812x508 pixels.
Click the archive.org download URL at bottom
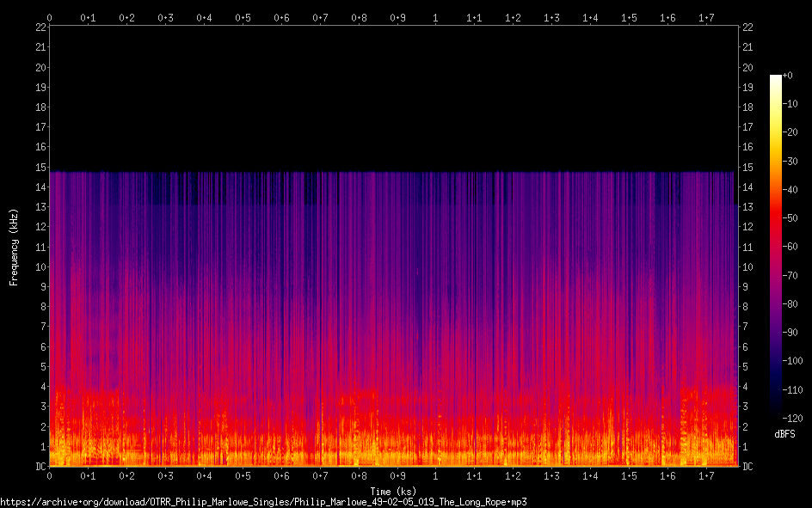[x=263, y=501]
